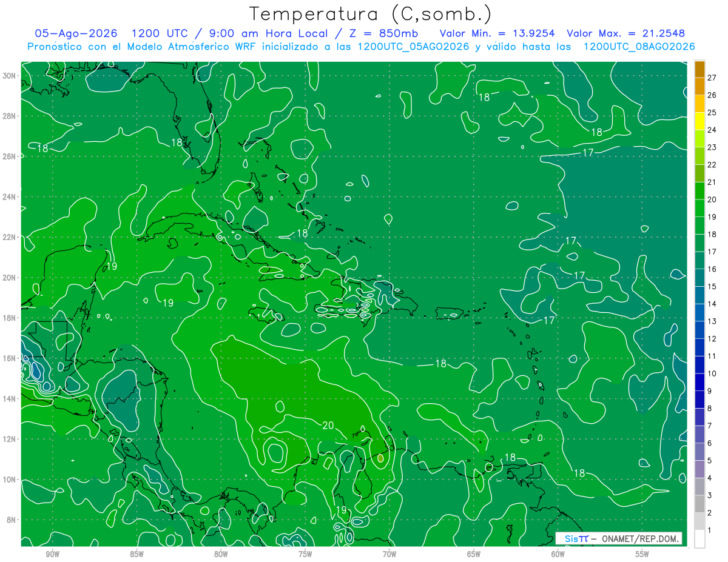Click the "90W" longitude axis label
Screen dimensions: 728x562
52,554
